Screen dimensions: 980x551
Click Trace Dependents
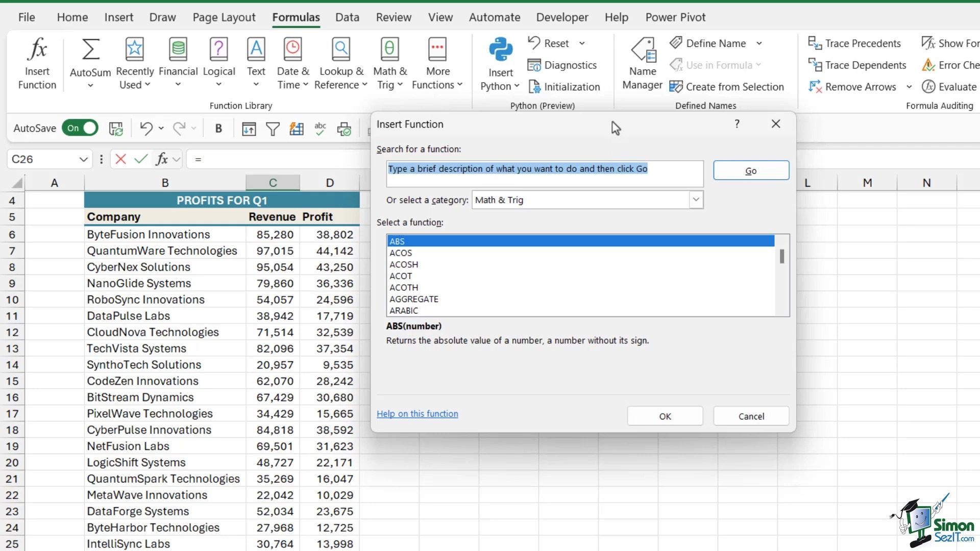(857, 65)
